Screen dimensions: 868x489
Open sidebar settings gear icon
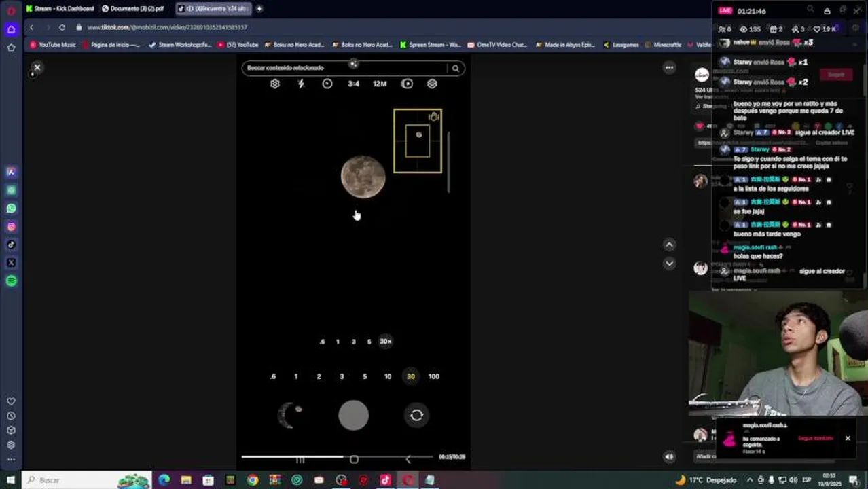click(x=11, y=445)
